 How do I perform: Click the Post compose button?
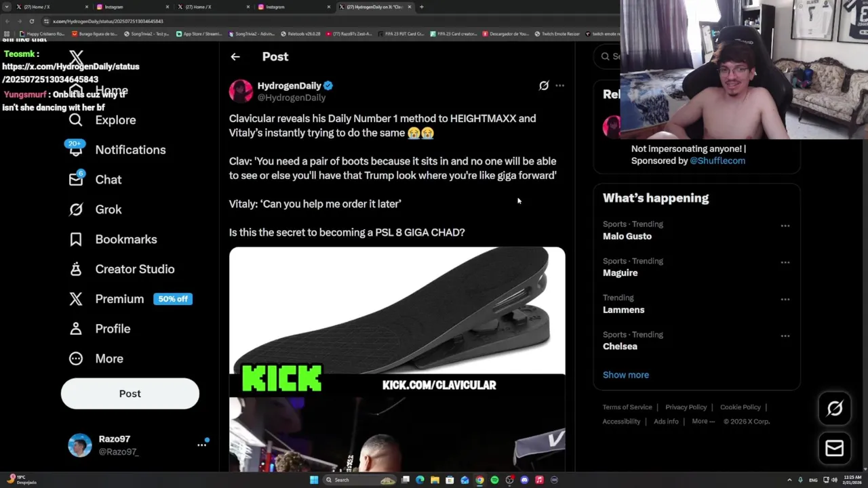pos(130,394)
